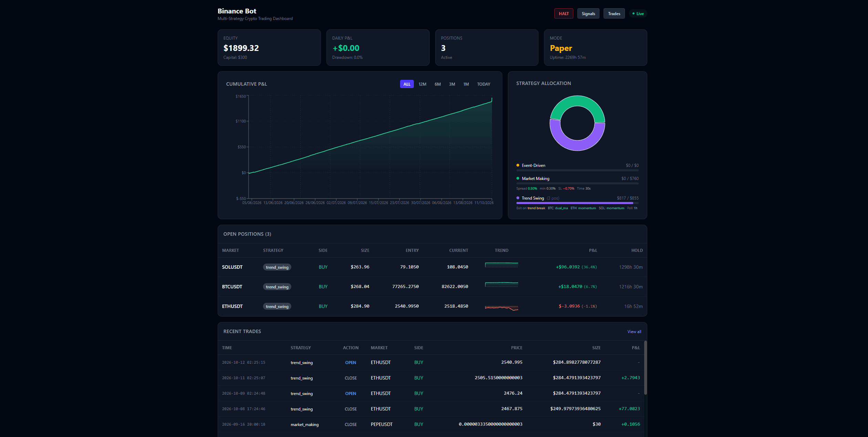
Task: Click the Live status indicator
Action: [x=638, y=14]
